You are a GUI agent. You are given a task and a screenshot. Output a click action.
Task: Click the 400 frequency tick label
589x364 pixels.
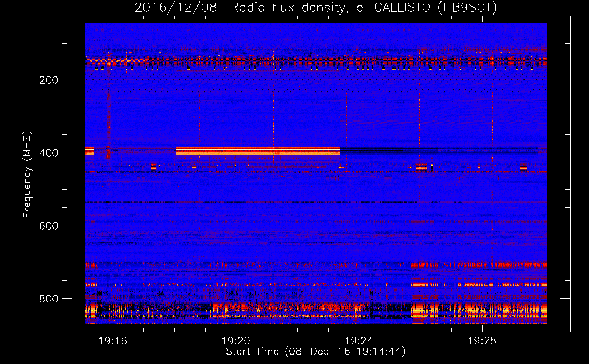(49, 153)
